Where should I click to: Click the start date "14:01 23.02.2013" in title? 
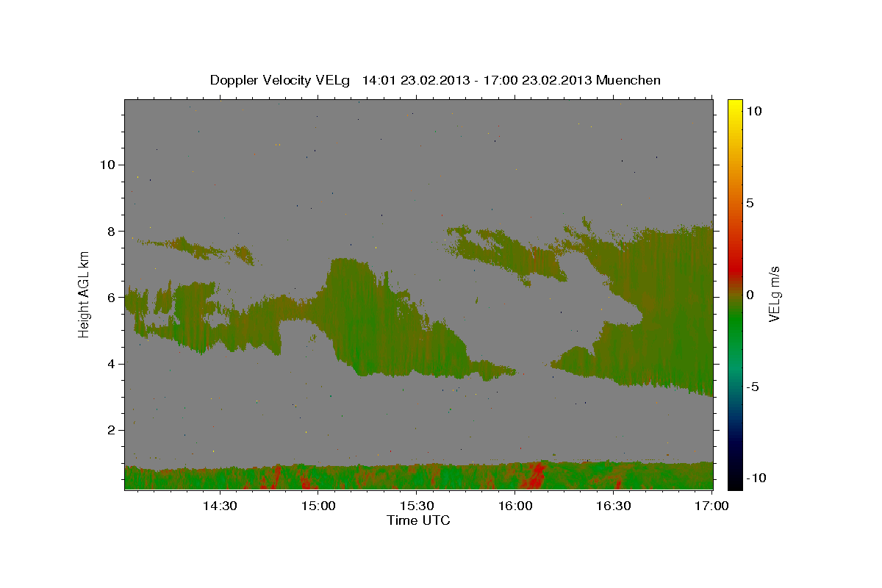(415, 80)
